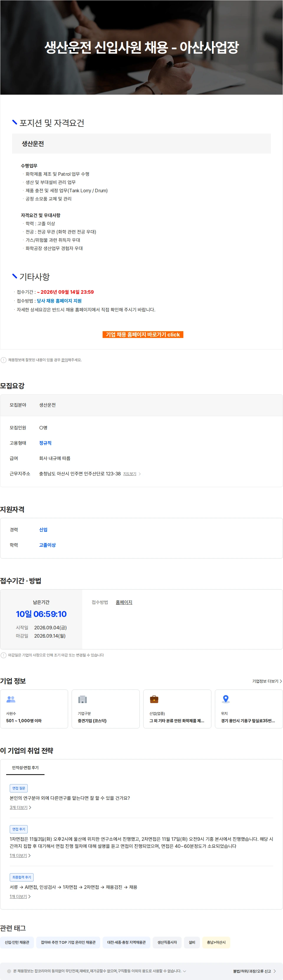Click the closing date 2026.09.14(월)

tap(50, 636)
